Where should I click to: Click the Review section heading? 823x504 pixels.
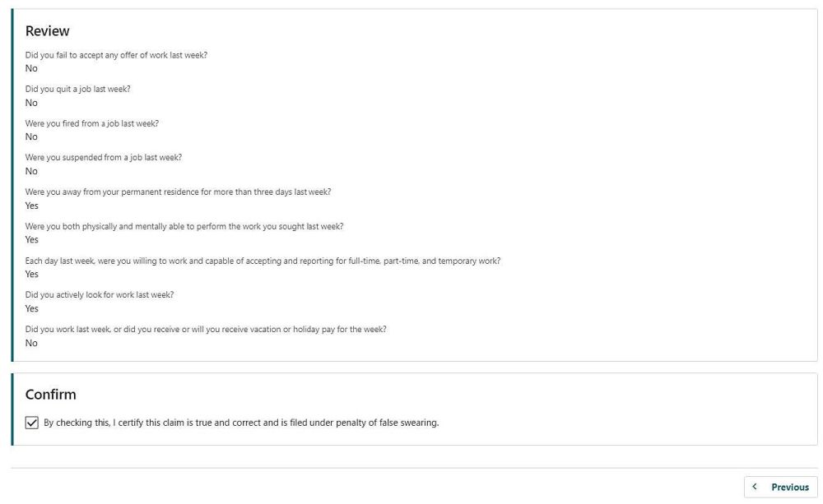click(x=48, y=31)
